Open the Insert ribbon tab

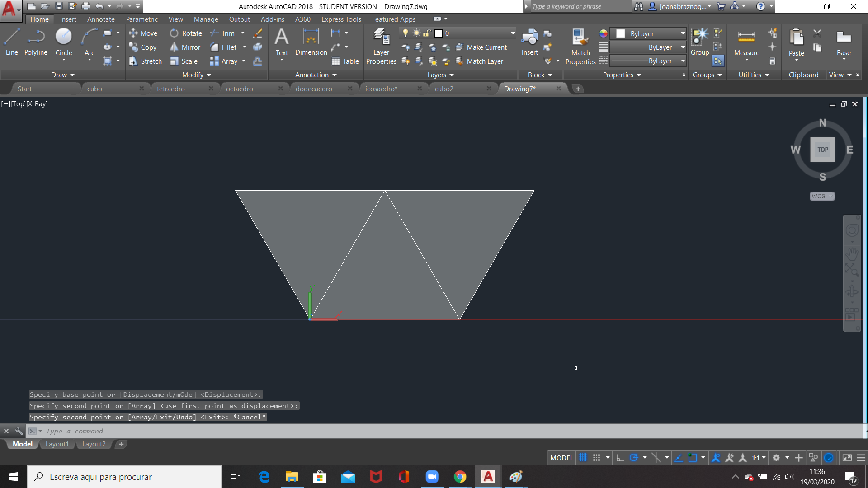[x=68, y=19]
